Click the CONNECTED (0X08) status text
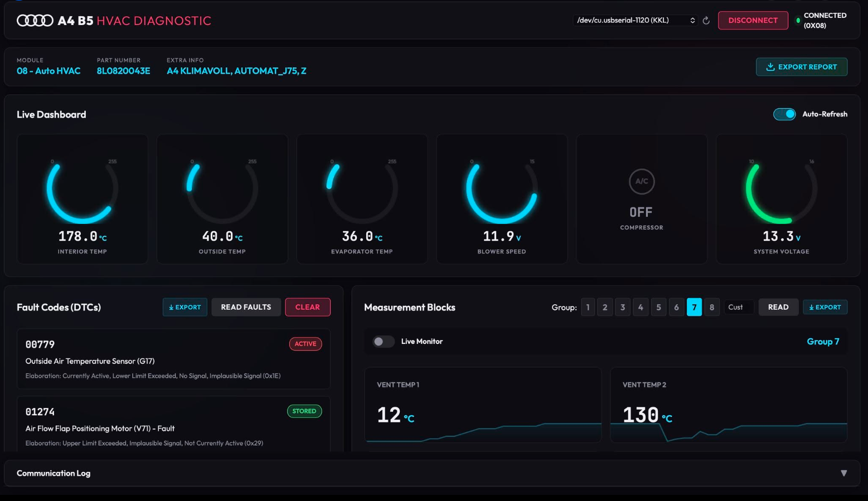 tap(825, 21)
